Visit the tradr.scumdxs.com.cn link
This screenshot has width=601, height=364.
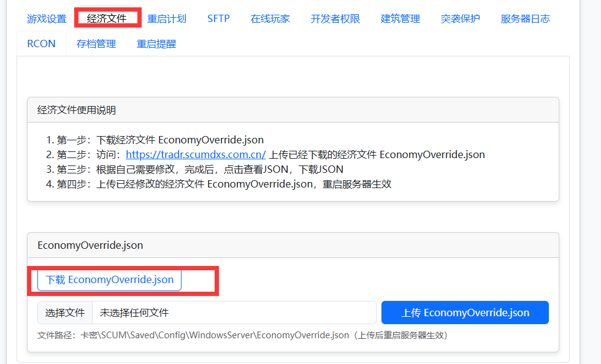click(x=196, y=154)
